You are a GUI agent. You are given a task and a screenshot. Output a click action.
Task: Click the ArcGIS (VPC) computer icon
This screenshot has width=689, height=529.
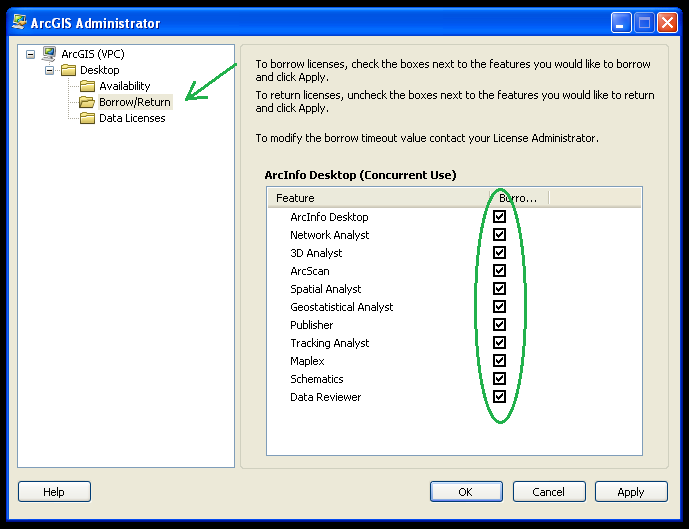[x=49, y=54]
